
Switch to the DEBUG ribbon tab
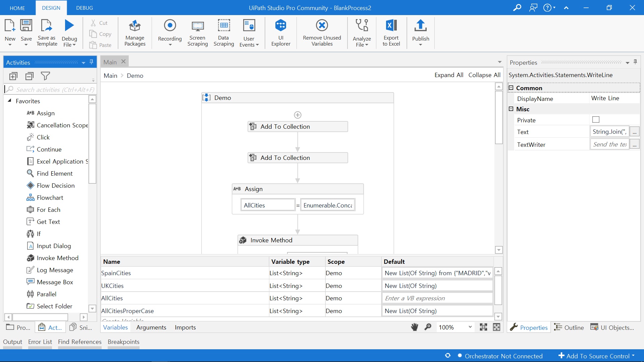point(85,8)
